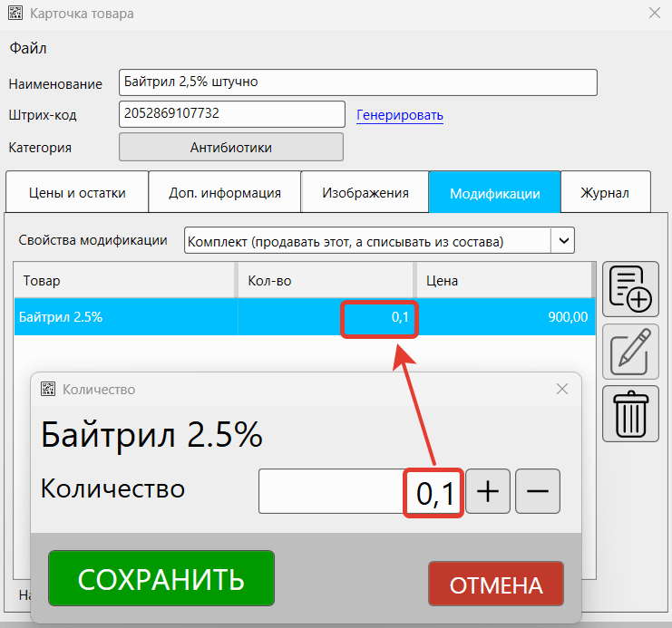This screenshot has height=628, width=672.
Task: Click the add modification item icon
Action: pos(630,288)
